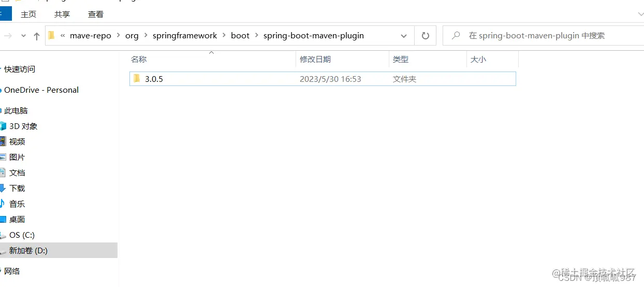Click date 2023/5/30 16:53 cell
Image resolution: width=644 pixels, height=287 pixels.
(330, 79)
